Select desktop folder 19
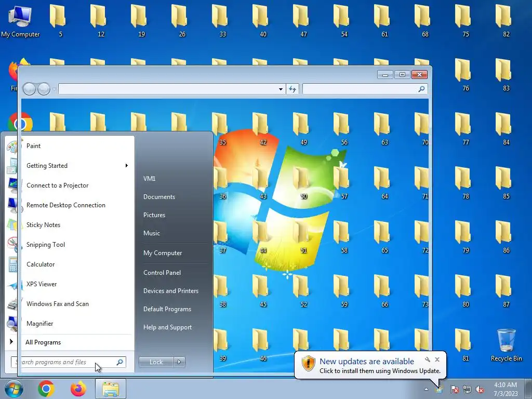 139,21
